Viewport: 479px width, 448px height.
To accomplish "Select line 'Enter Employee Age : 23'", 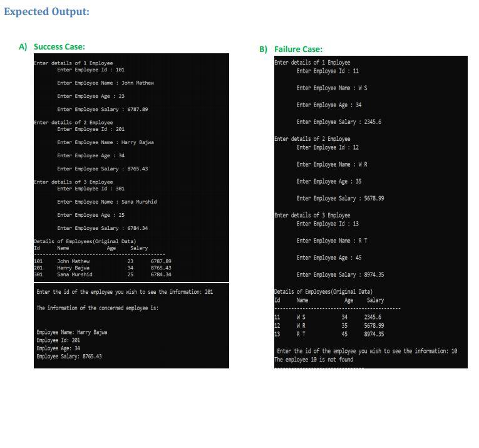I will [91, 96].
